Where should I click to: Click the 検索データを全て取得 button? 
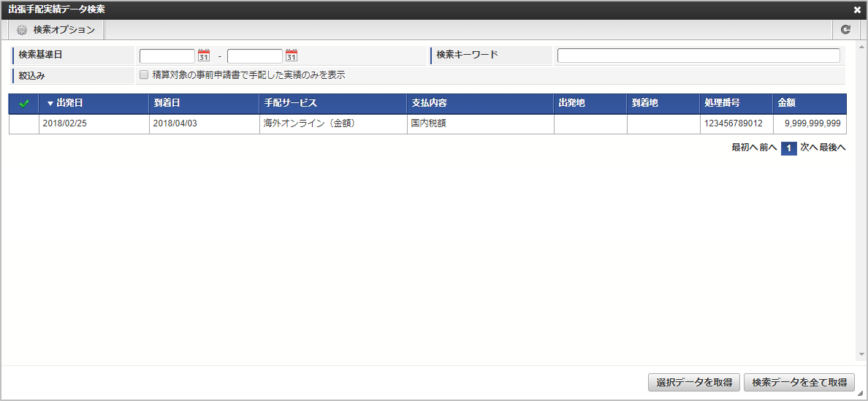(799, 383)
